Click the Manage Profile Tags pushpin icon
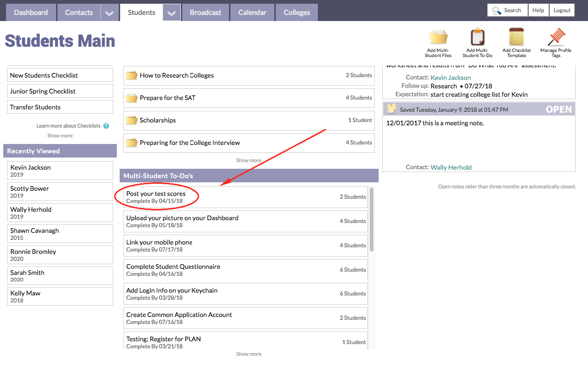Viewport: 588px width, 367px height. coord(556,37)
